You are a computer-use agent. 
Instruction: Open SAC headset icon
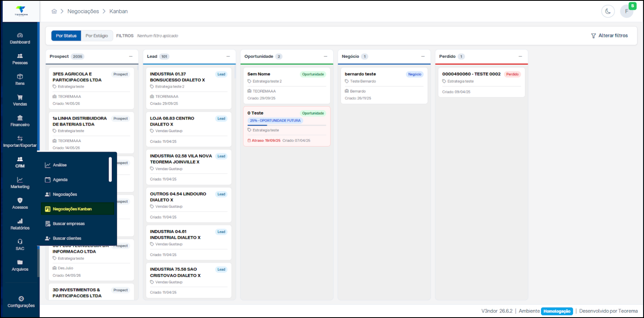pyautogui.click(x=20, y=242)
